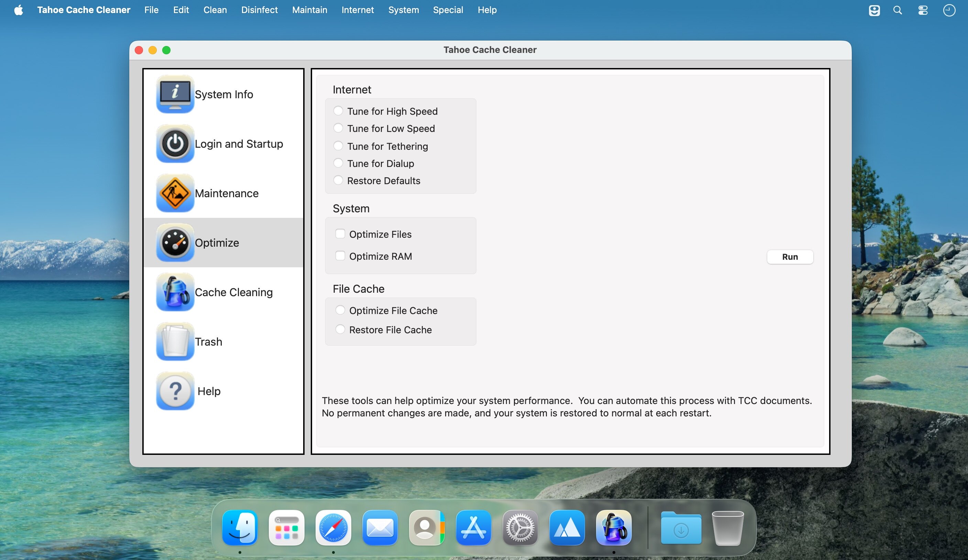The image size is (968, 560).
Task: Maximize the window with green button
Action: (166, 50)
